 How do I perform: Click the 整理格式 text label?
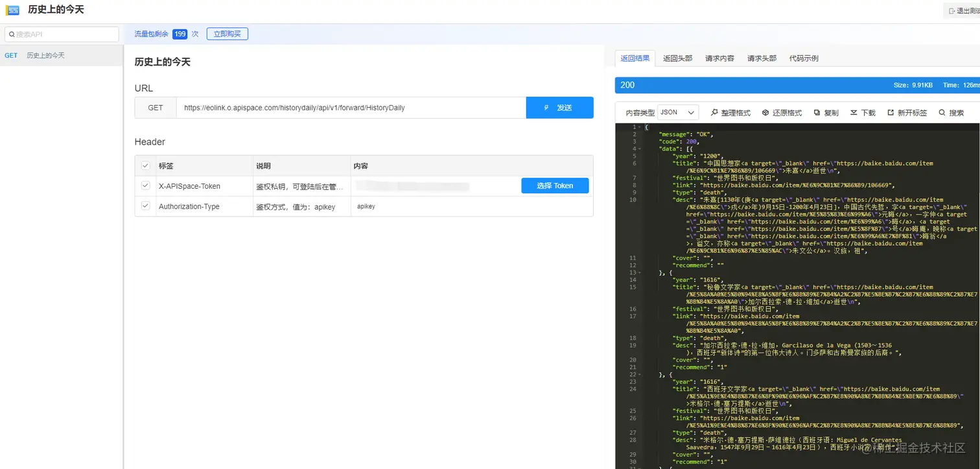coord(736,113)
